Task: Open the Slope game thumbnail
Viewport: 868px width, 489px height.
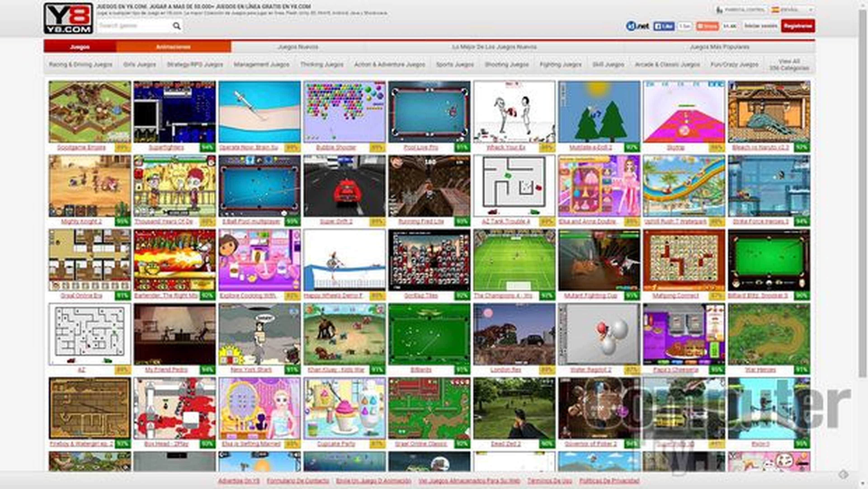Action: click(684, 112)
